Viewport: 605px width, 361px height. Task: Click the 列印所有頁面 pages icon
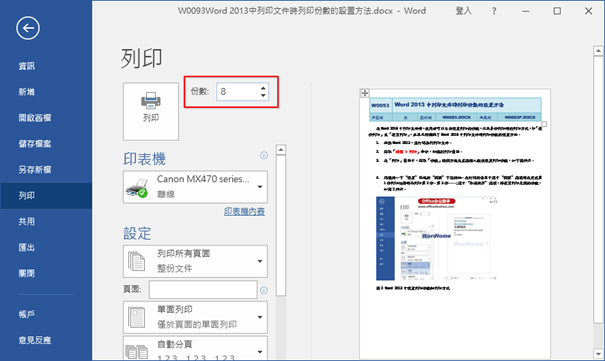click(136, 261)
